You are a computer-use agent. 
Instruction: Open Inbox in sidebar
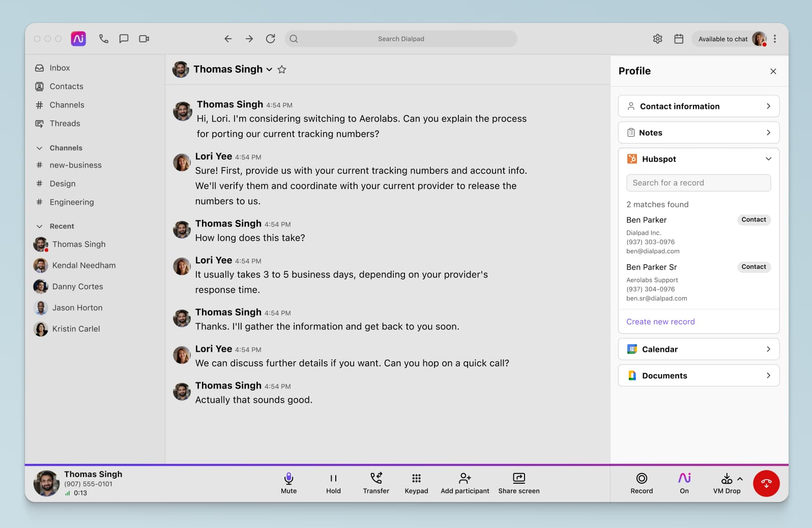[x=60, y=68]
